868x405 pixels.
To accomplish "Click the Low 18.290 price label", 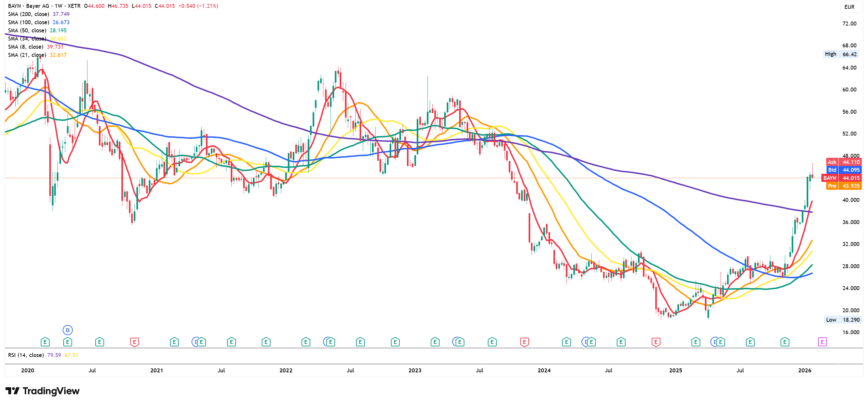I will 844,320.
